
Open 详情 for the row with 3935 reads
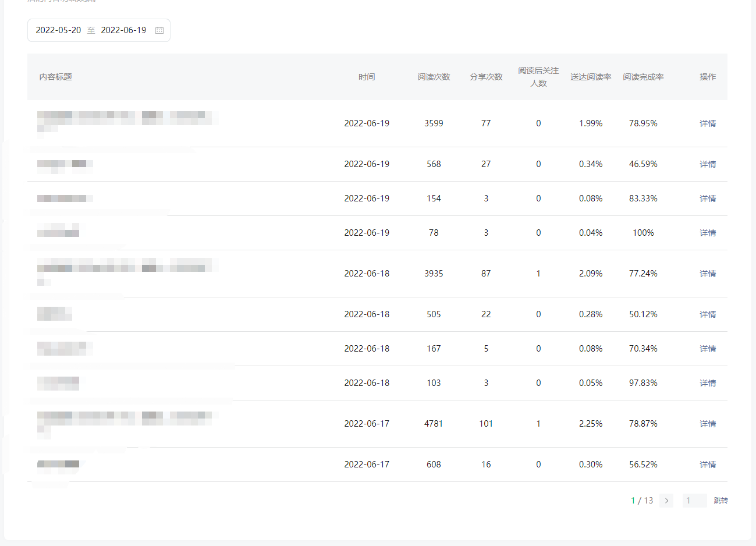pyautogui.click(x=708, y=274)
